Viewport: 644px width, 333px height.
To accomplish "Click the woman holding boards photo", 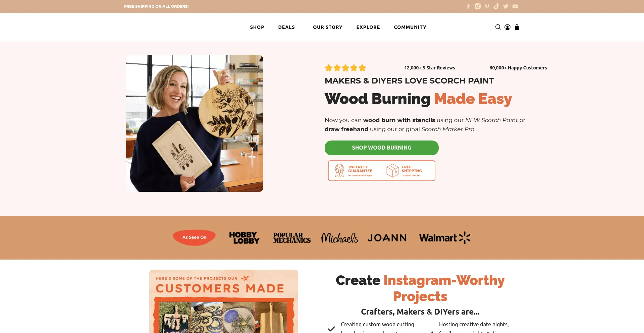I will (x=195, y=123).
